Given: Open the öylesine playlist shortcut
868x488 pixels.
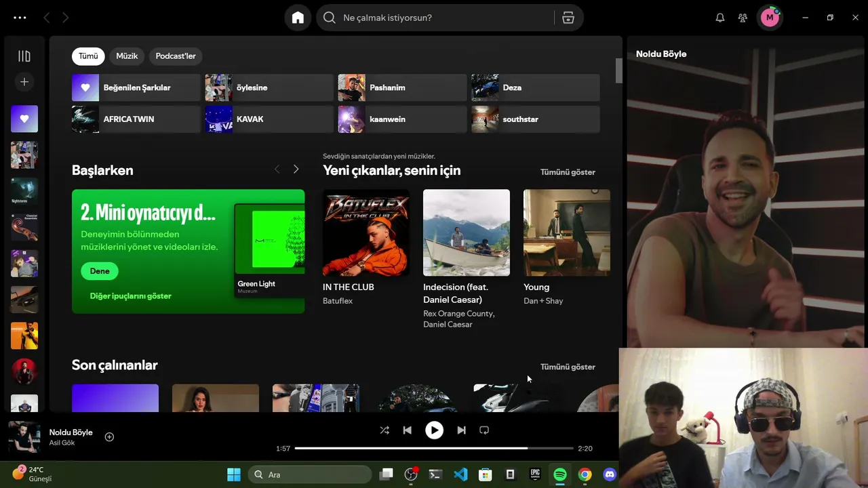Looking at the screenshot, I should 269,87.
